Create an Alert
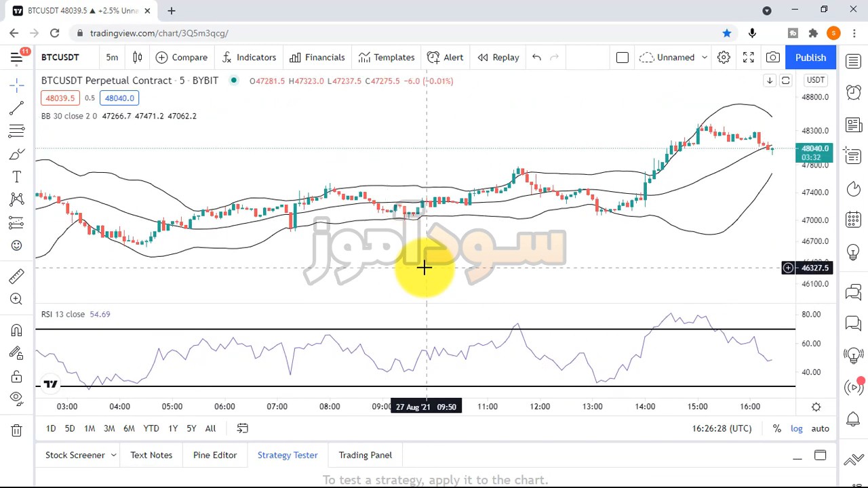The height and width of the screenshot is (488, 868). (446, 58)
